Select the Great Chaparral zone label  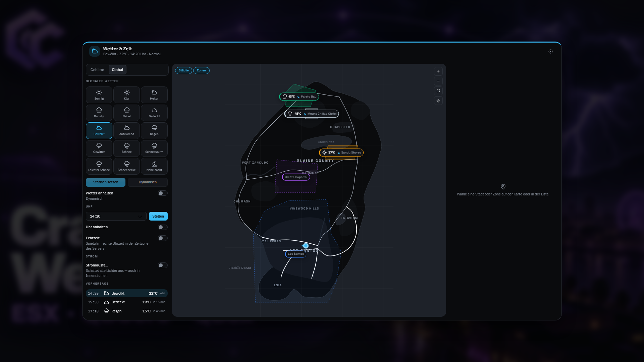click(296, 177)
